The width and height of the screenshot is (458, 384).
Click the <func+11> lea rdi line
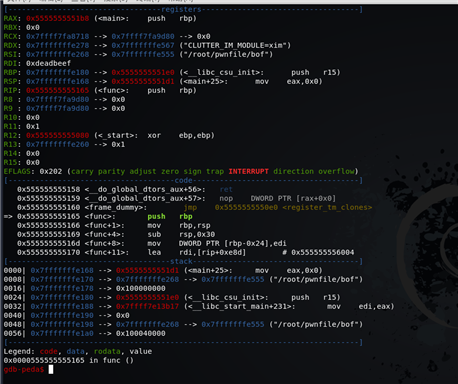pyautogui.click(x=186, y=252)
